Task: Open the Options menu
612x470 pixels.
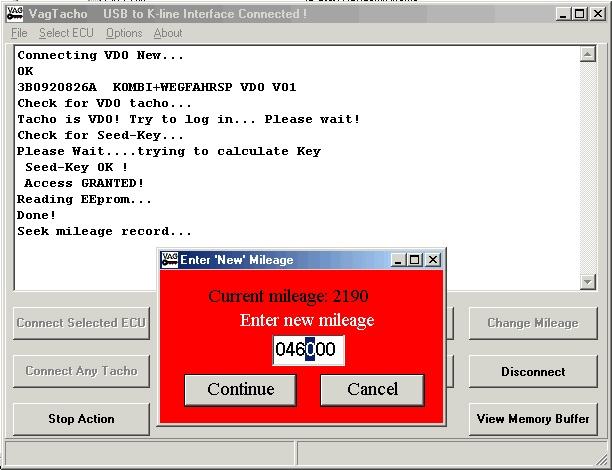Action: coord(124,33)
